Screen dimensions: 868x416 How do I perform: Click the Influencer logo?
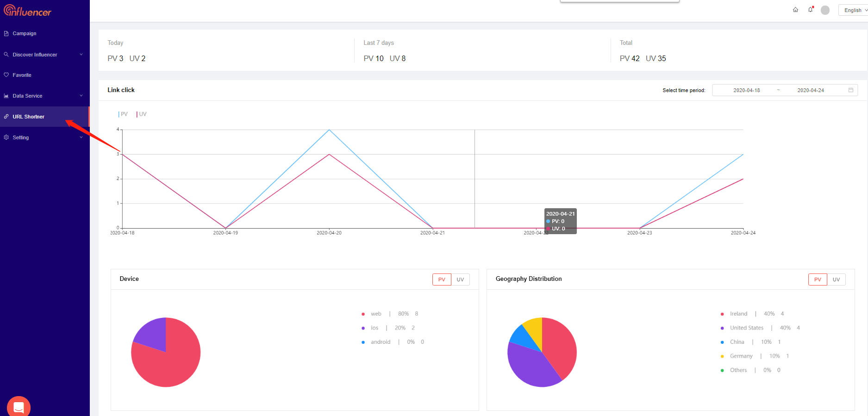27,11
